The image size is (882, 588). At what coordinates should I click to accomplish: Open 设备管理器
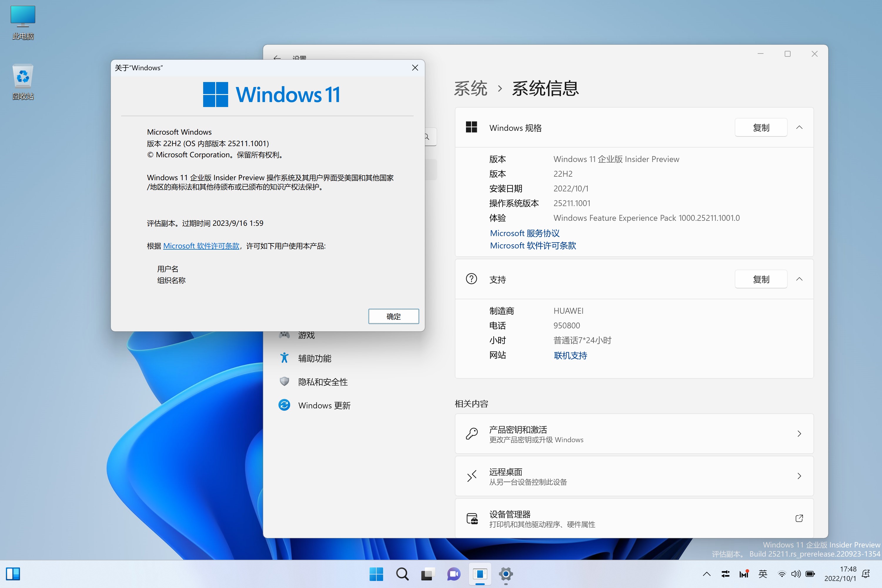point(634,518)
